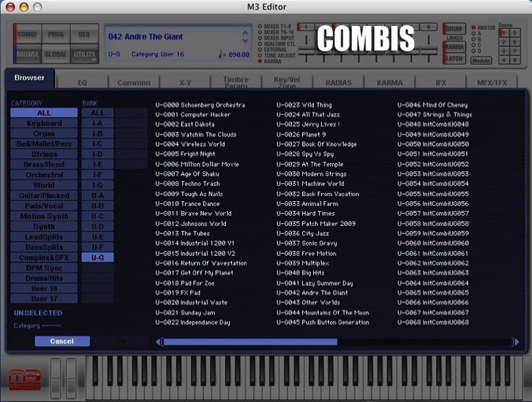Select combi U-G016 Return Of Wavestation
Screen dimensions: 532x402
(201, 263)
